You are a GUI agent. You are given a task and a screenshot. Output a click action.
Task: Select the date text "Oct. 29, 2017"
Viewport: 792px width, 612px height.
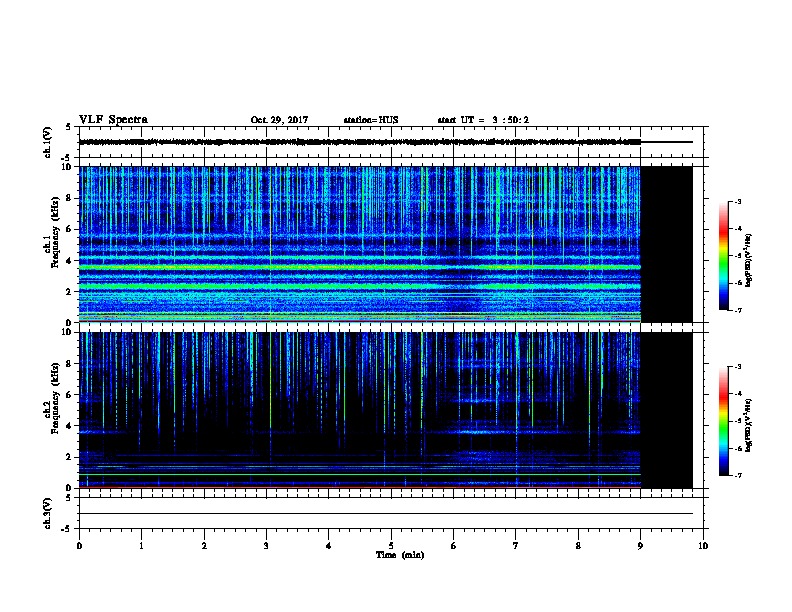tap(279, 120)
